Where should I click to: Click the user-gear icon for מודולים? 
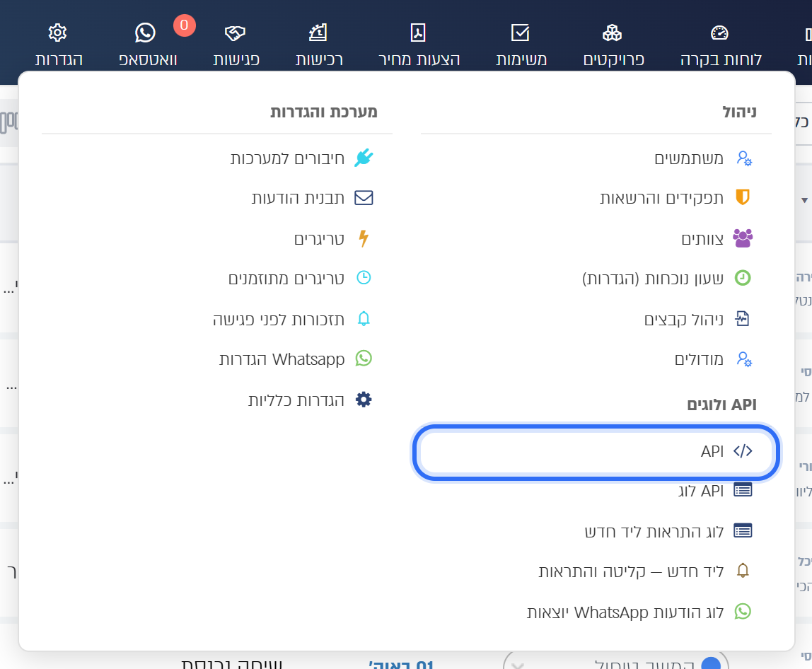pyautogui.click(x=743, y=359)
